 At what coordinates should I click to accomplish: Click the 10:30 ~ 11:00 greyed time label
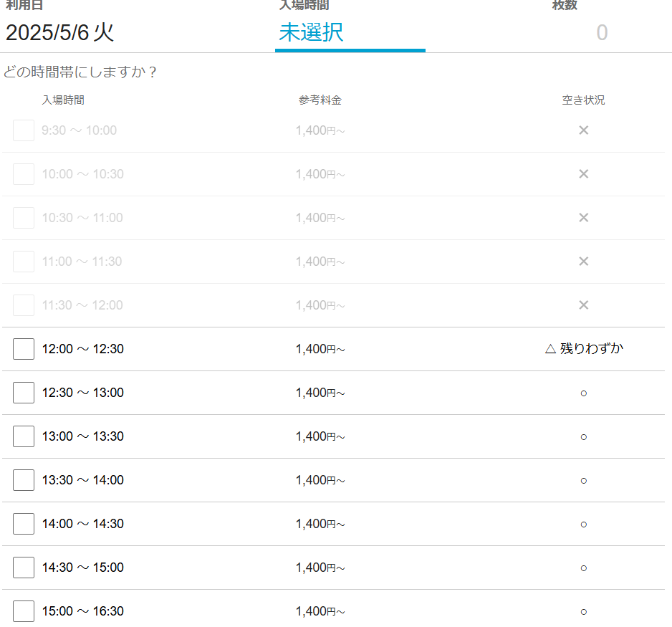[82, 218]
